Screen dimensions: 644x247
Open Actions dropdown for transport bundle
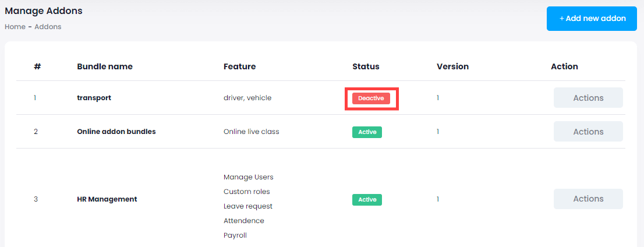click(x=588, y=98)
